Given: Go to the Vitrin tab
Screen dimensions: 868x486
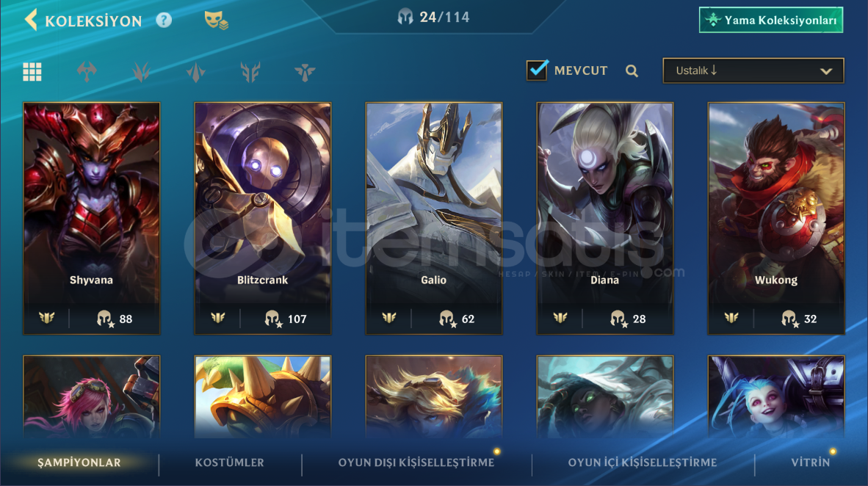Looking at the screenshot, I should (811, 463).
